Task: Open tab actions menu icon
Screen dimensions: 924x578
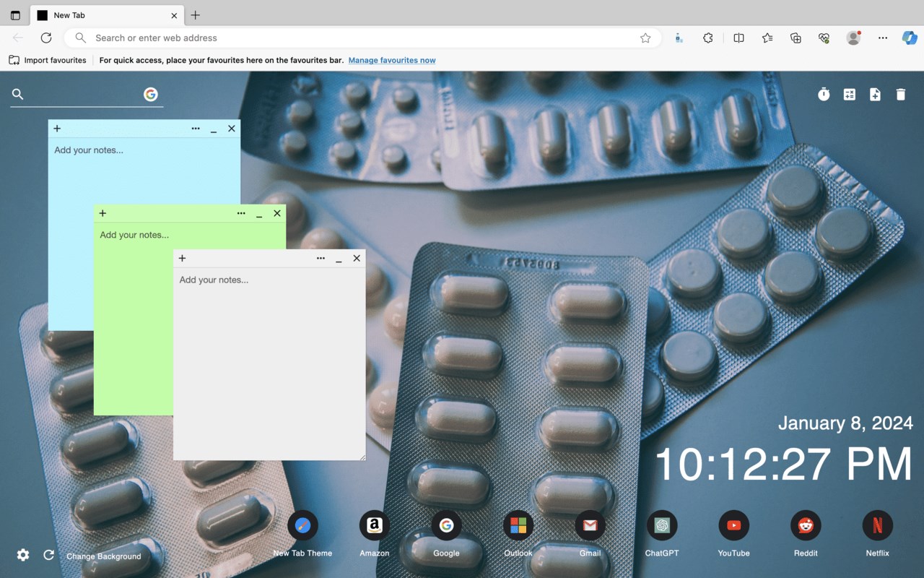Action: 15,15
